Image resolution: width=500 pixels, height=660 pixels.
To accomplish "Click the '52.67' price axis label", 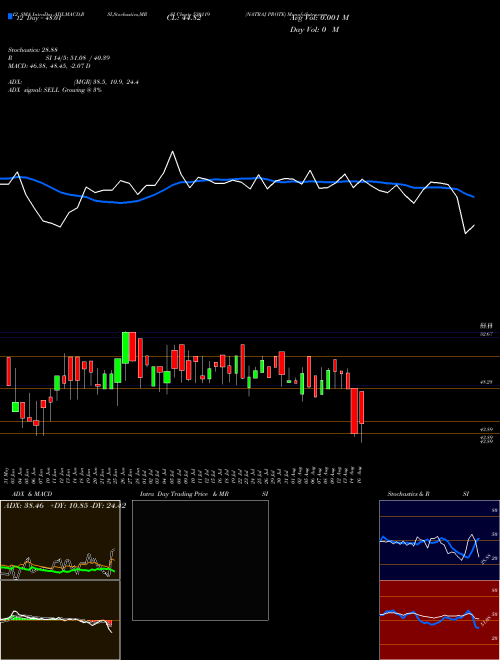I will (x=486, y=334).
